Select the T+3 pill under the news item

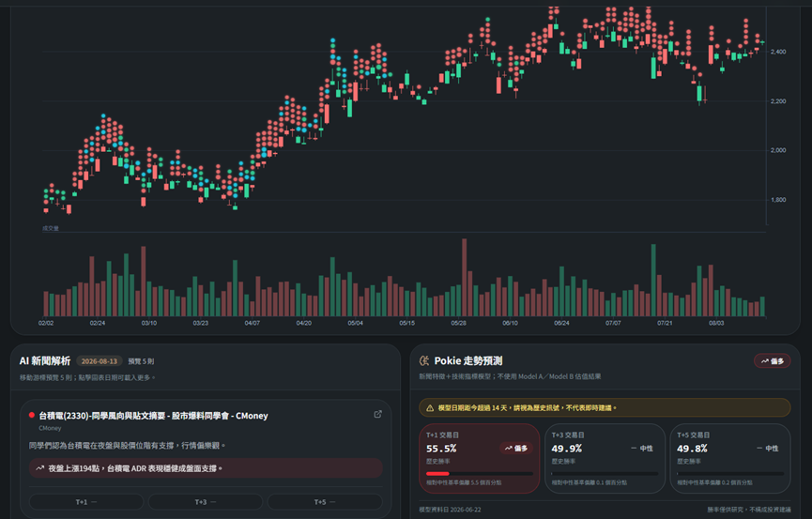tap(205, 502)
